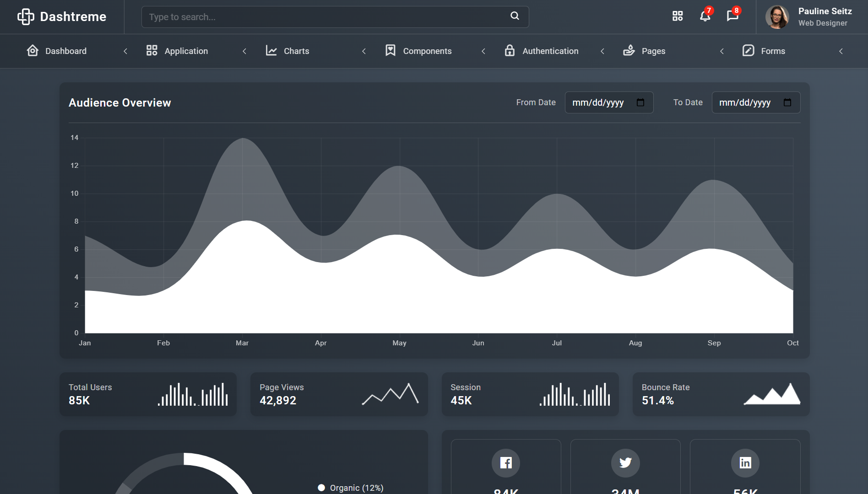
Task: Click the Facebook icon
Action: tap(506, 463)
